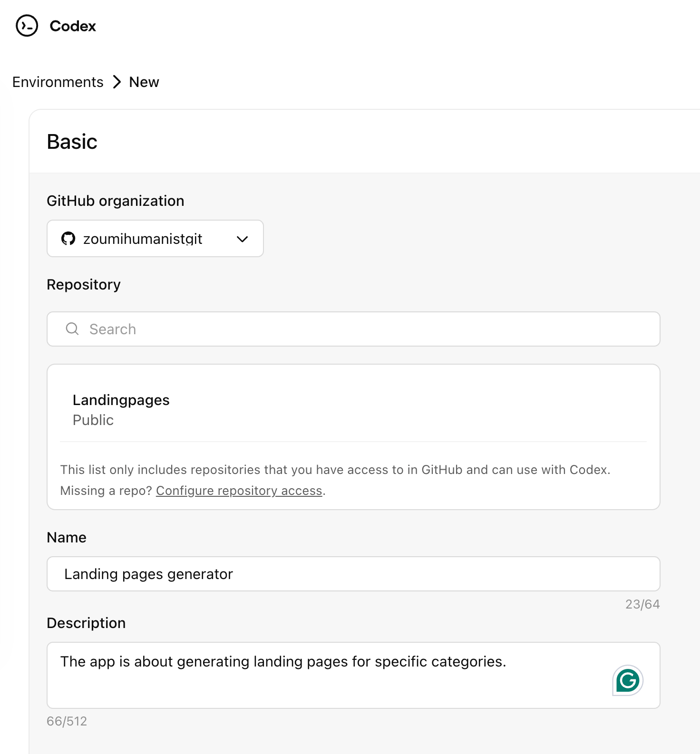700x754 pixels.
Task: Click the breadcrumb chevron separator
Action: (117, 82)
